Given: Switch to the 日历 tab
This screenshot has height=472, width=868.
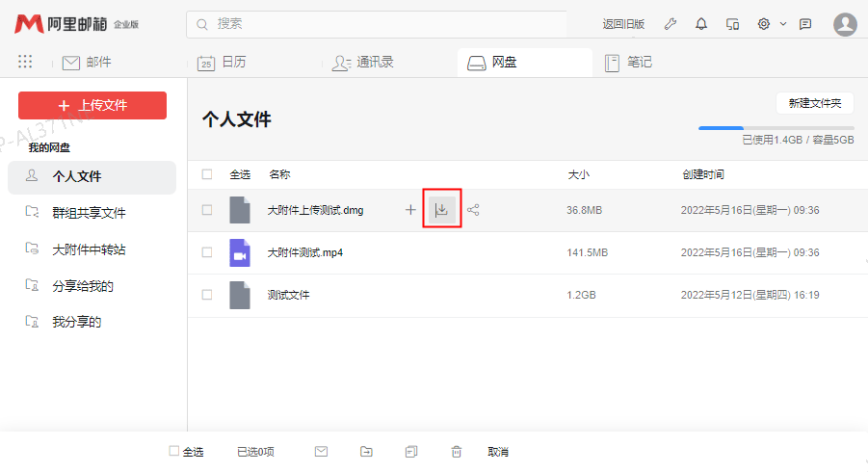Looking at the screenshot, I should pos(222,62).
